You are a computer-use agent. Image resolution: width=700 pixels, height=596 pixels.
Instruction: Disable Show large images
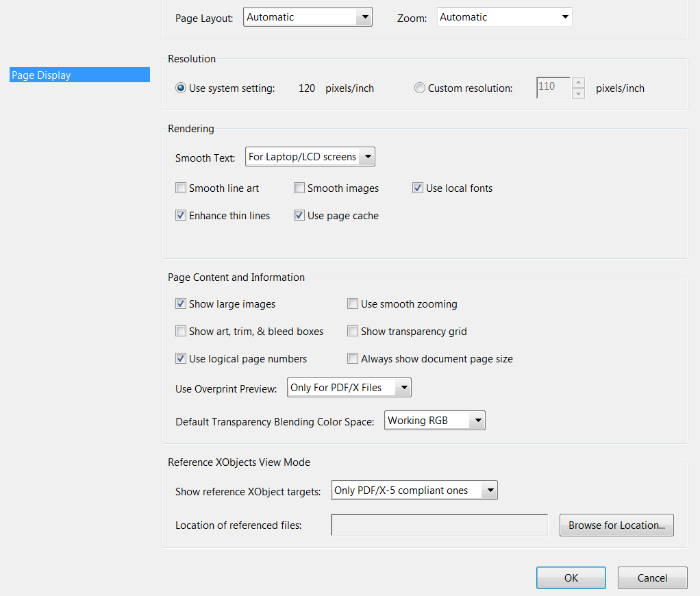click(x=181, y=303)
